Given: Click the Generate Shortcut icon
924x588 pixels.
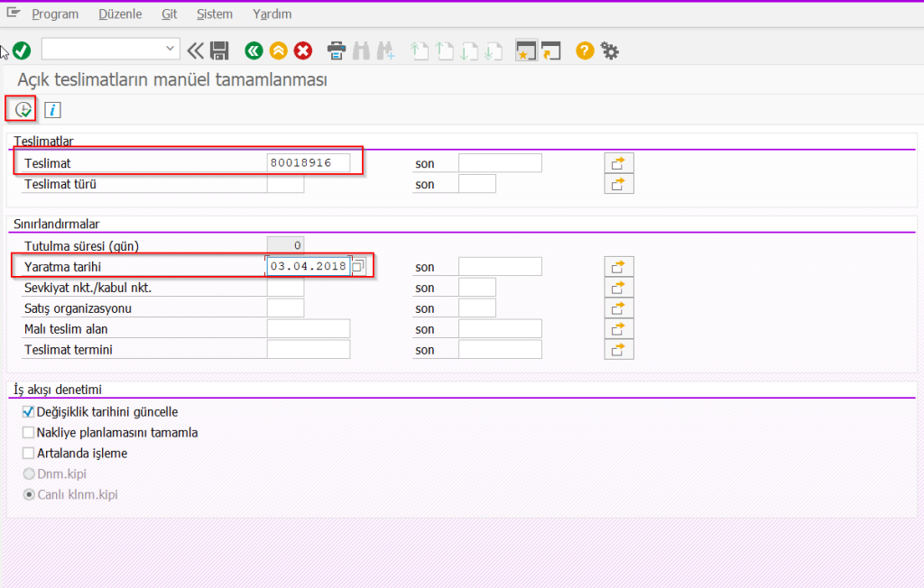Looking at the screenshot, I should (x=551, y=51).
